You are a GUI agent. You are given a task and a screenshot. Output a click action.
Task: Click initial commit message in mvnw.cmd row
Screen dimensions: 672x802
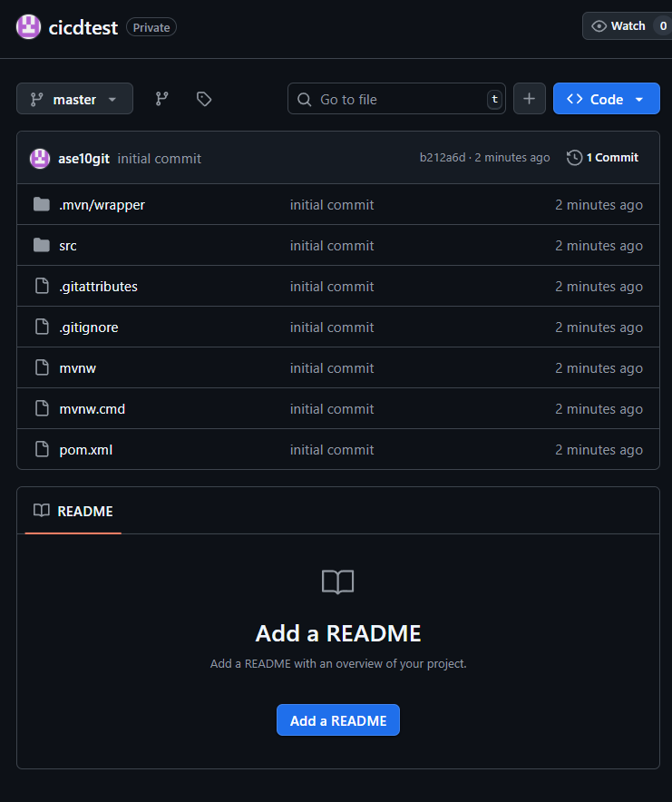click(x=332, y=408)
